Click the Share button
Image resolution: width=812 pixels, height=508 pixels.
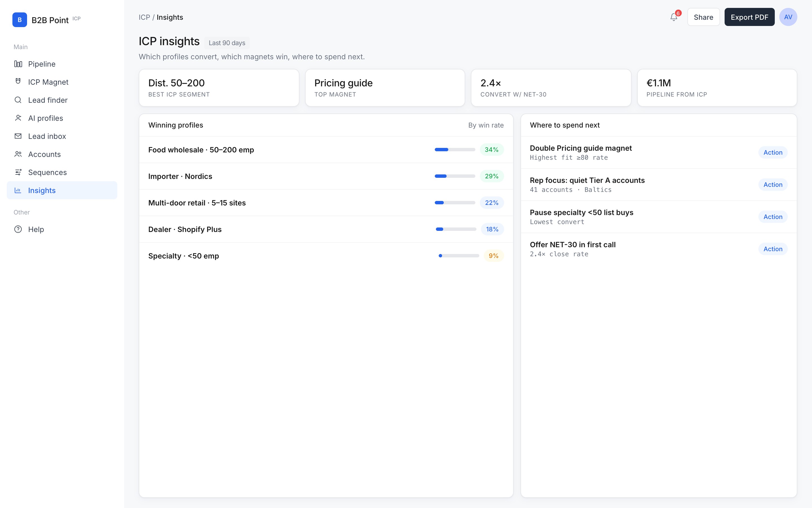coord(703,17)
